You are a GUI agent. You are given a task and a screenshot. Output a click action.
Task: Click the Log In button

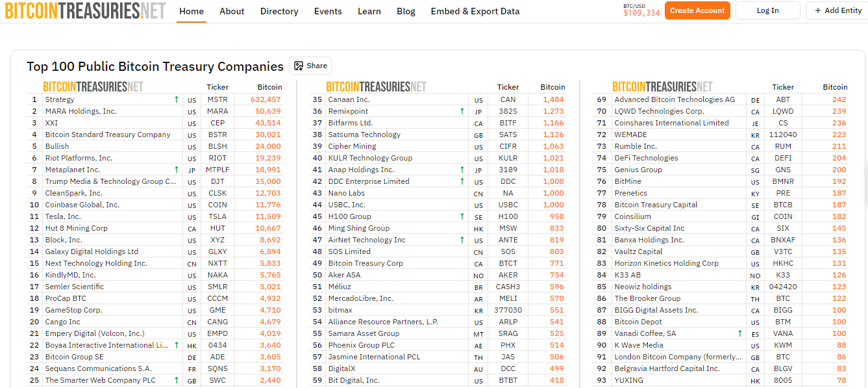767,10
